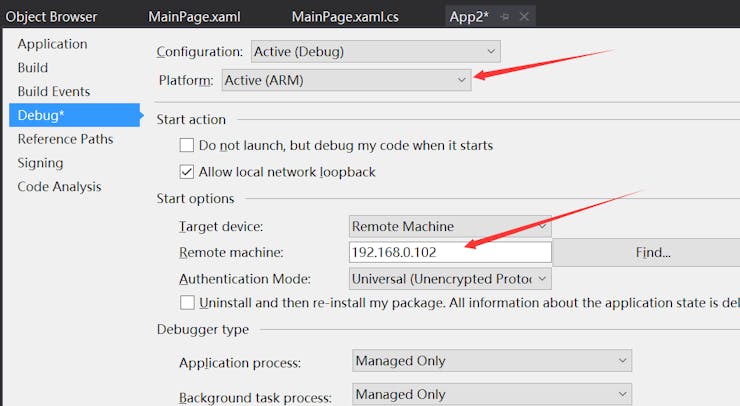
Task: Open the Target device dropdown
Action: pos(450,227)
